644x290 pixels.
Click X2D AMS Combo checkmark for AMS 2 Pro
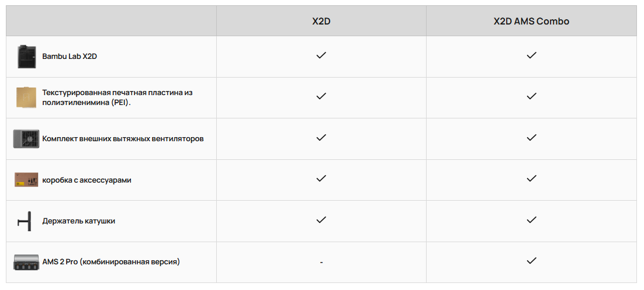(531, 261)
